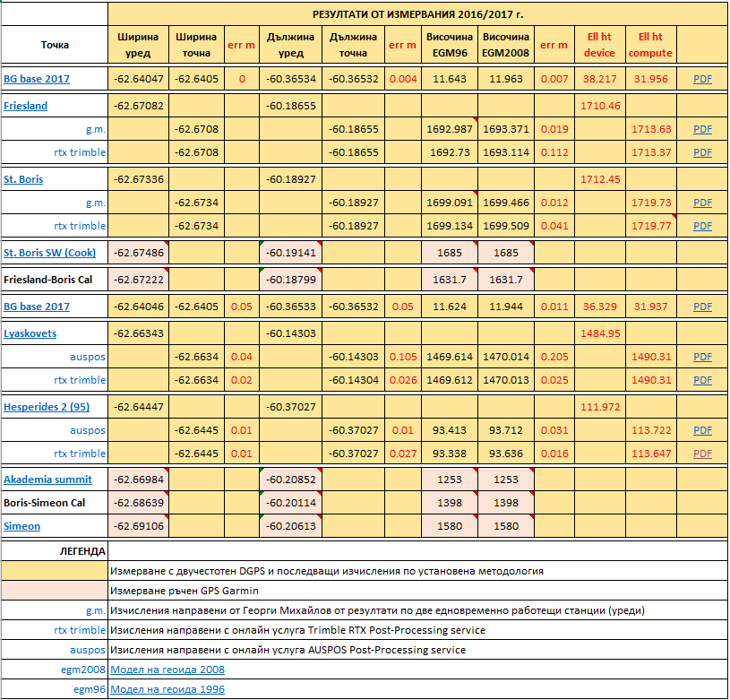Image resolution: width=730 pixels, height=700 pixels.
Task: Click the Simeon point link
Action: click(22, 526)
